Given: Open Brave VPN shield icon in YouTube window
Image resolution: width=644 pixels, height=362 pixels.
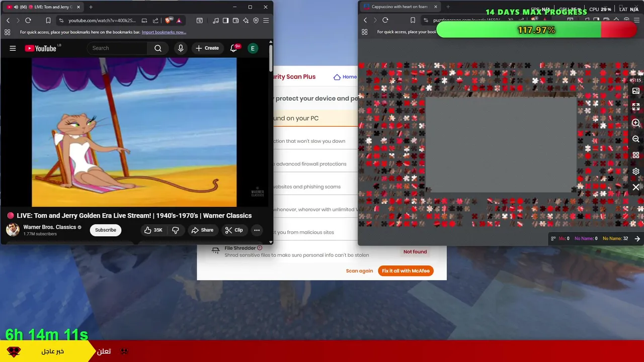Looking at the screenshot, I should click(256, 21).
